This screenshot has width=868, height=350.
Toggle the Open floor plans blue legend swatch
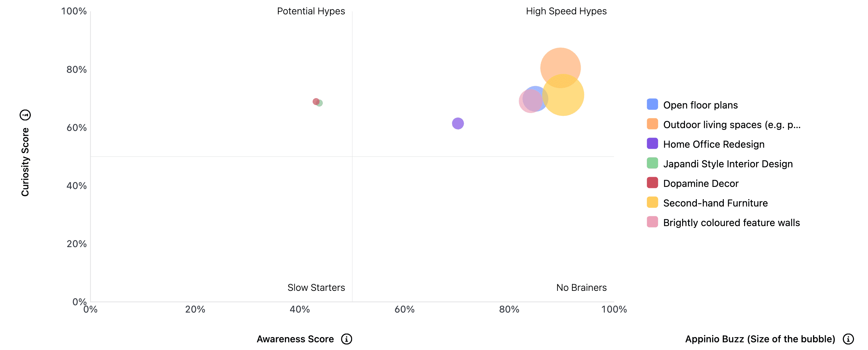pyautogui.click(x=652, y=104)
